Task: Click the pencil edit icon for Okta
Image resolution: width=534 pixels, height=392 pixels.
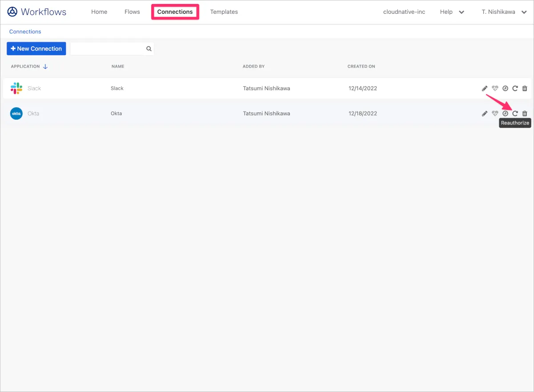Action: point(485,113)
